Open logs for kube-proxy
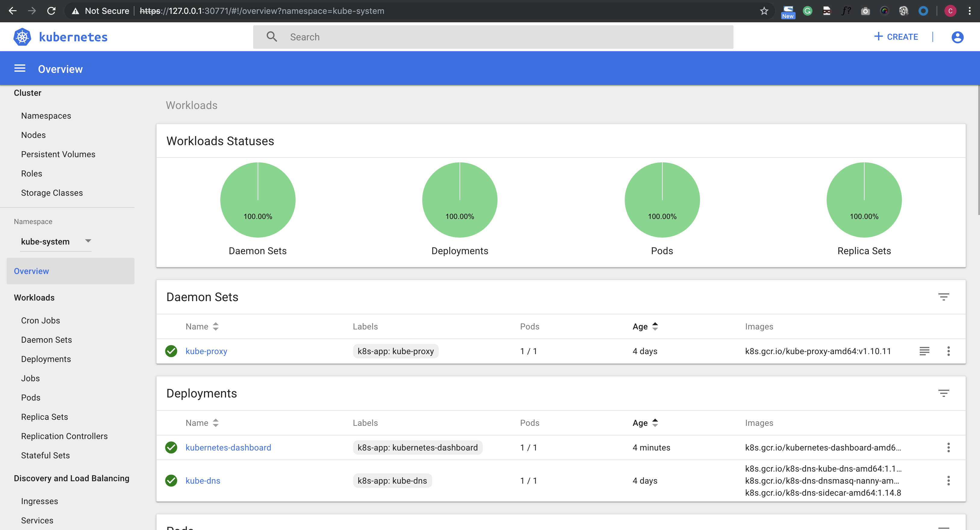 coord(924,351)
